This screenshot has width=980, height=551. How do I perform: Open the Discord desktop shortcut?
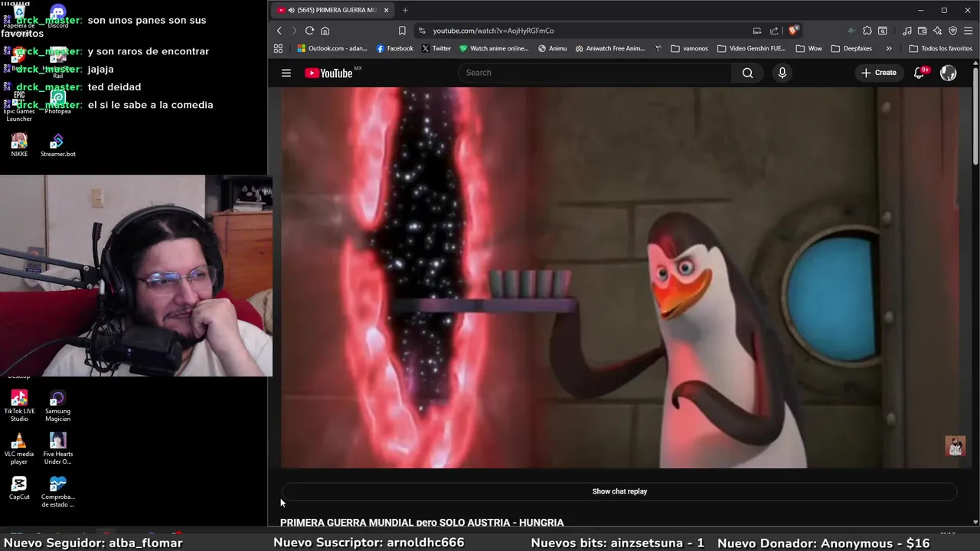point(57,17)
